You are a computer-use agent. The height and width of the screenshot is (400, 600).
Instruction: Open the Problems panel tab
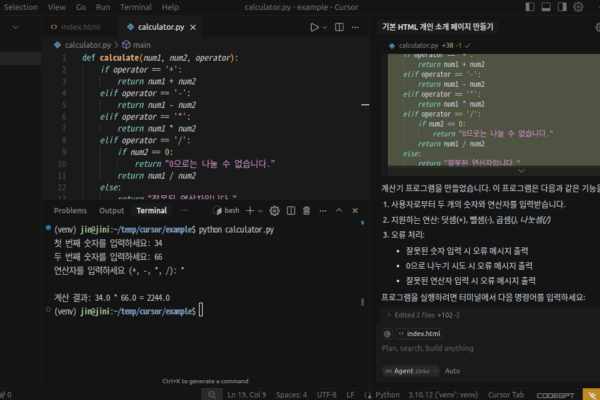(70, 211)
